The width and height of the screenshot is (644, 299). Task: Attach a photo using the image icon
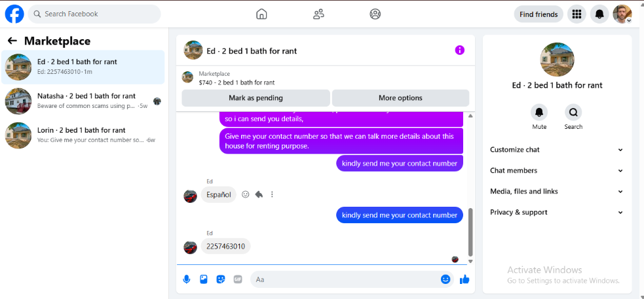pos(204,279)
